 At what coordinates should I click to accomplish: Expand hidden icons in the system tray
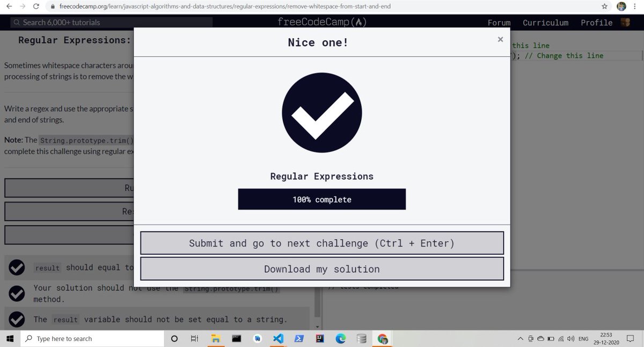coord(519,338)
